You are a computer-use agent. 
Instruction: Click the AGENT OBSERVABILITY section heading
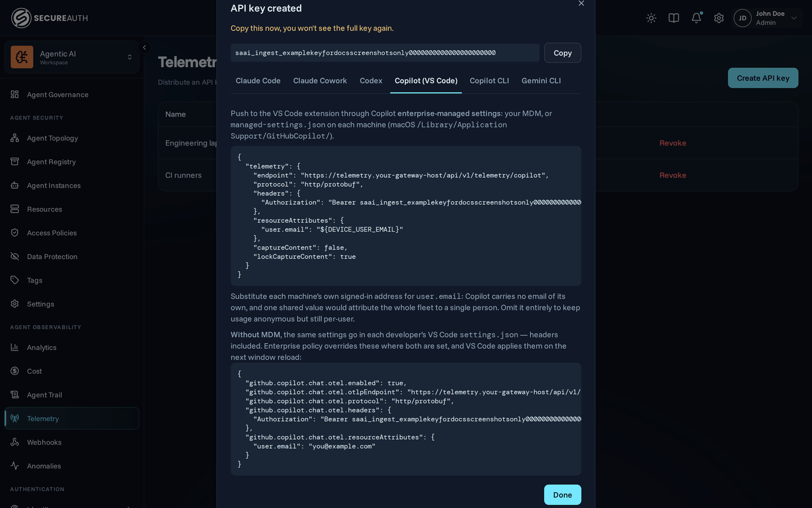(46, 327)
